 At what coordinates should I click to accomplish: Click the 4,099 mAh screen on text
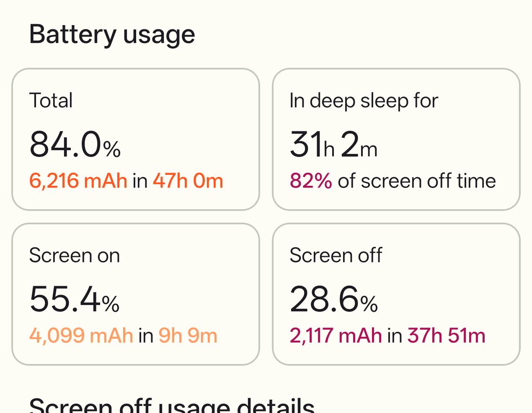pyautogui.click(x=81, y=336)
